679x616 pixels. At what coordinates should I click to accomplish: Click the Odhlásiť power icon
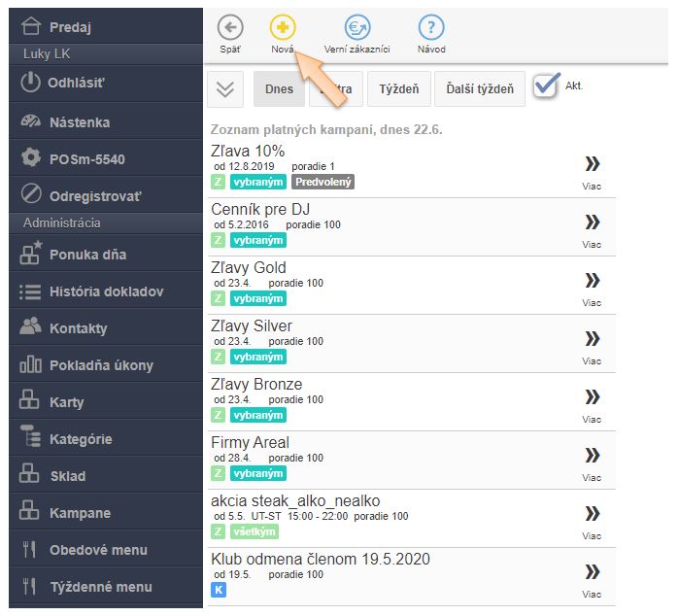[x=31, y=83]
